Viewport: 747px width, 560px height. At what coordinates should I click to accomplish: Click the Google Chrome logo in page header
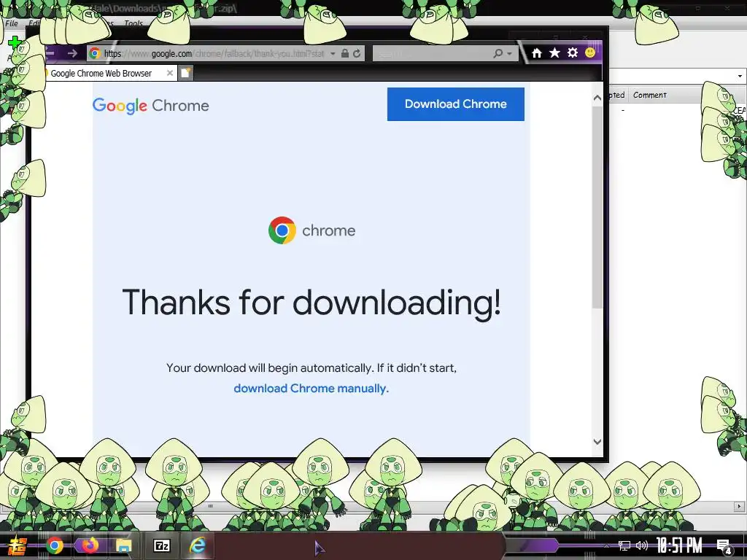[150, 106]
